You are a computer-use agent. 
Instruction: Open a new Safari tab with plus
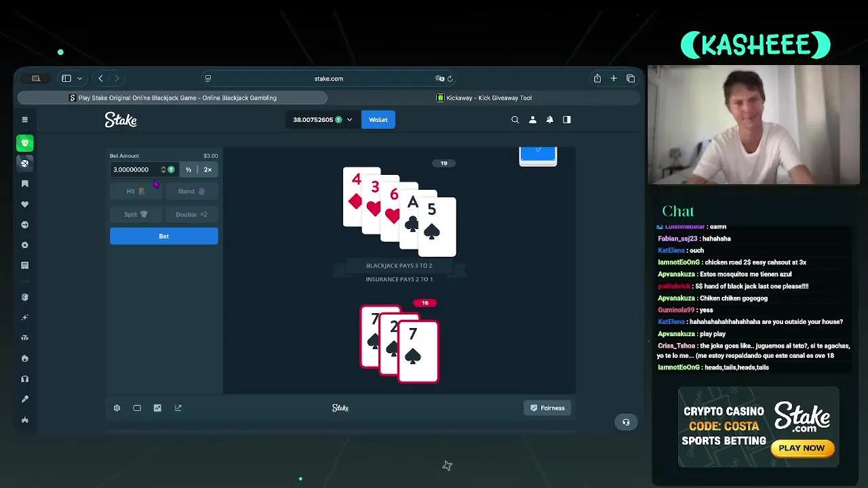[614, 79]
